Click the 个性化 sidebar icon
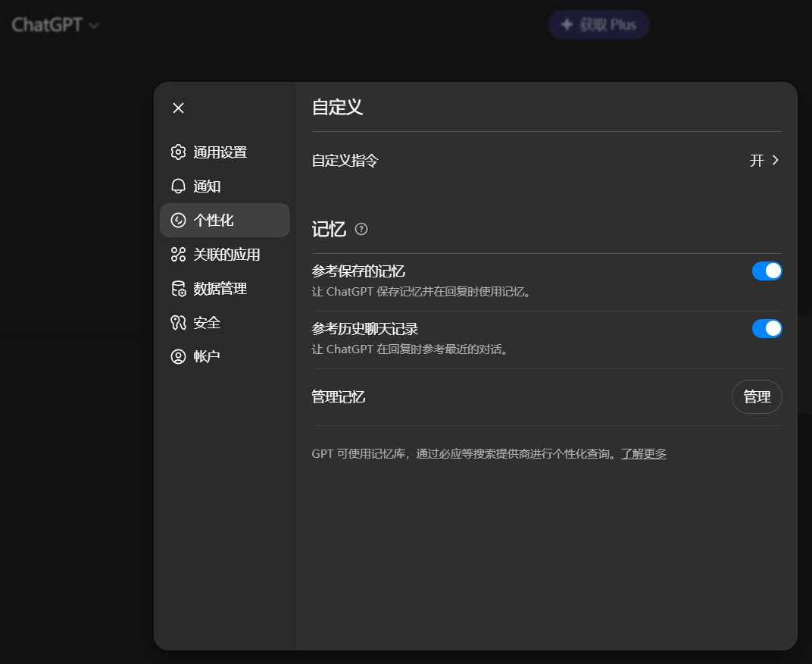 (178, 221)
